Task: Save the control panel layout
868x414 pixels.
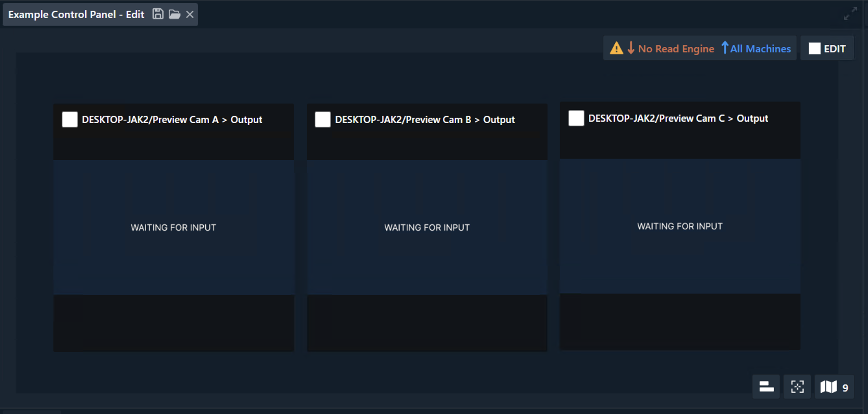Action: point(158,14)
